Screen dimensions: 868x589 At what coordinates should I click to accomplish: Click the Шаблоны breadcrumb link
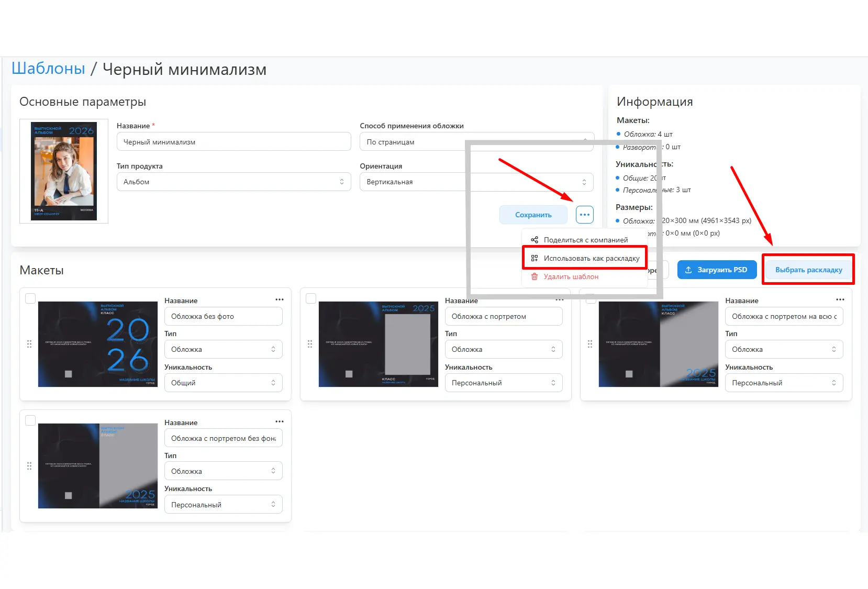(48, 69)
